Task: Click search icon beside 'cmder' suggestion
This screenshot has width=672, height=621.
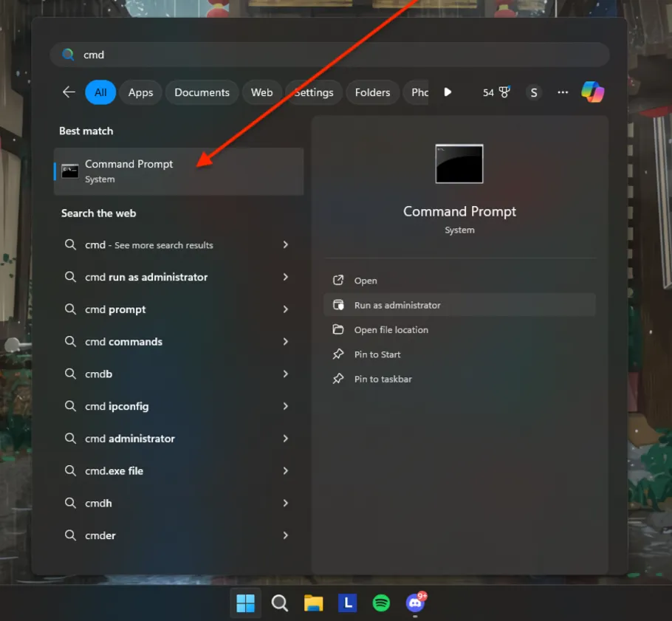Action: tap(70, 535)
